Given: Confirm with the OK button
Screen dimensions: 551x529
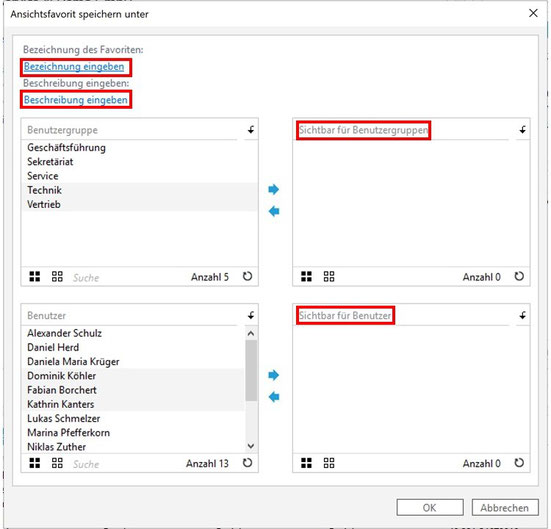Looking at the screenshot, I should [430, 508].
